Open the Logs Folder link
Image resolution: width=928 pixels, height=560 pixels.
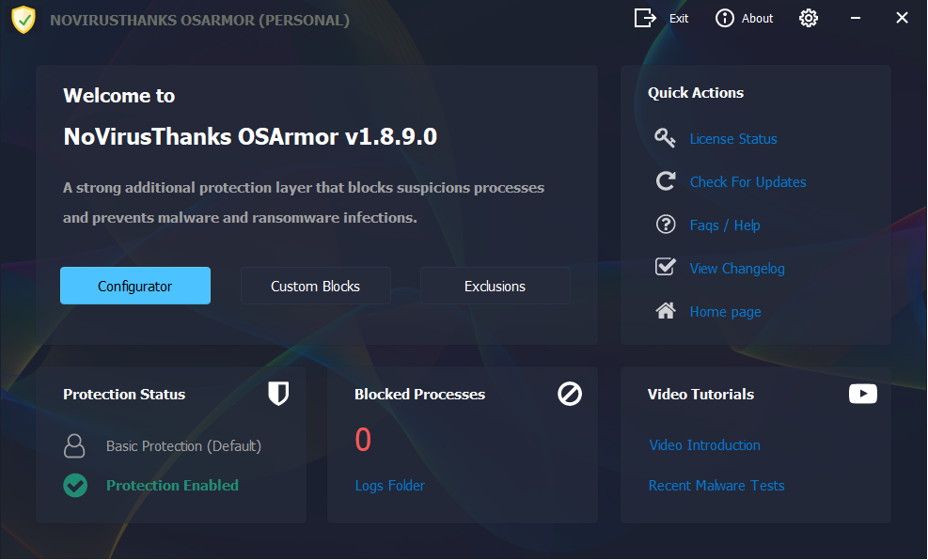pyautogui.click(x=390, y=486)
